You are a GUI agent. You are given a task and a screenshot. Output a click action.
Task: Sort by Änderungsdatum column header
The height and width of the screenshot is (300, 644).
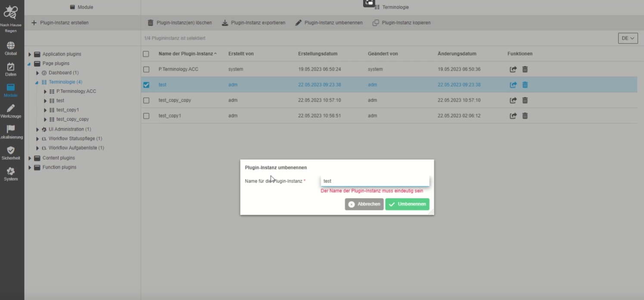[x=457, y=54]
